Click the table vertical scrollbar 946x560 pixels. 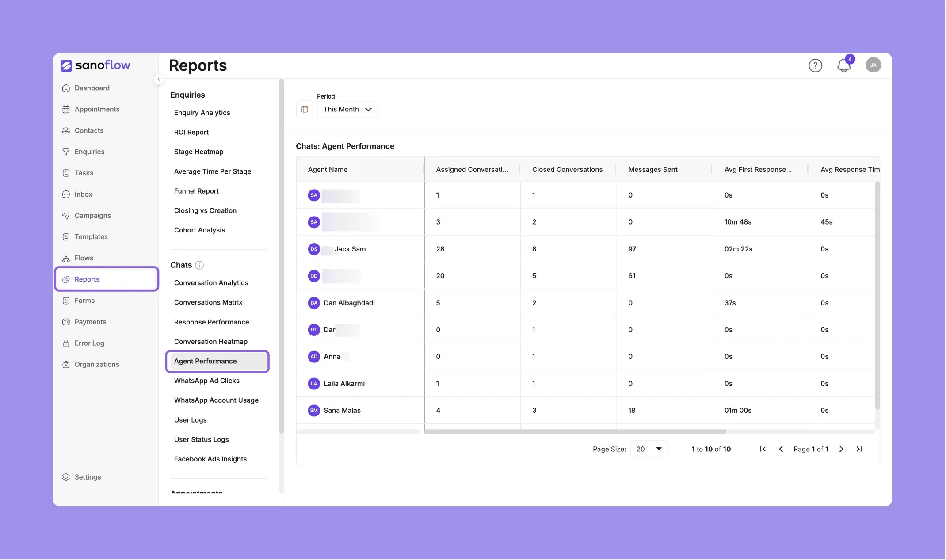click(877, 295)
